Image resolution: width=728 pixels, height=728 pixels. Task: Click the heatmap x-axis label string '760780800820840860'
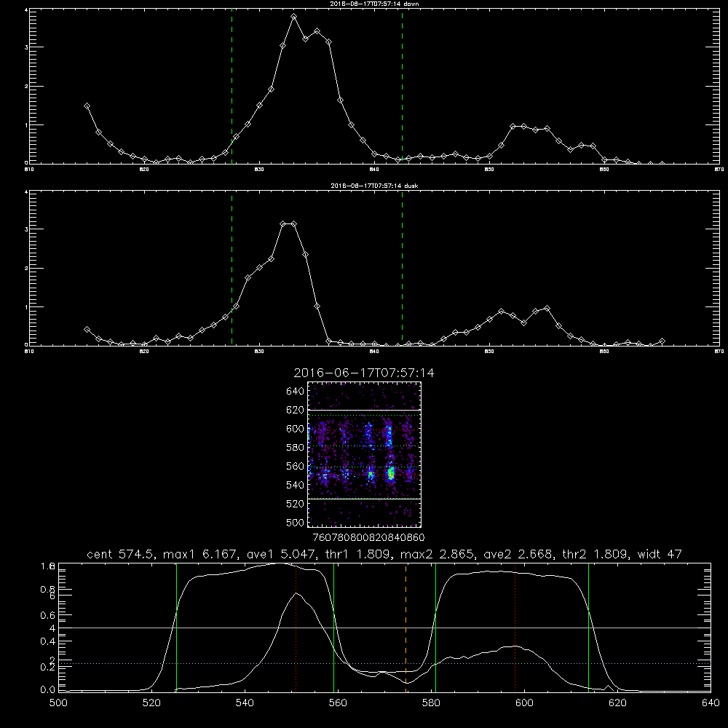368,538
